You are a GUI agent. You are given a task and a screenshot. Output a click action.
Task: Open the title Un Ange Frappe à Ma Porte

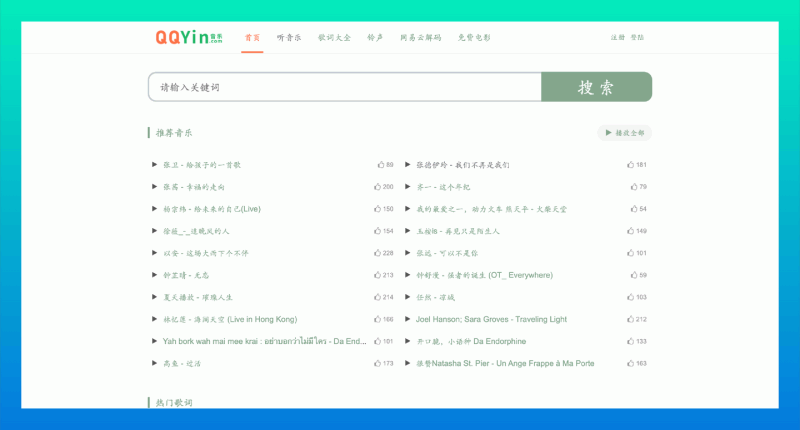point(505,363)
